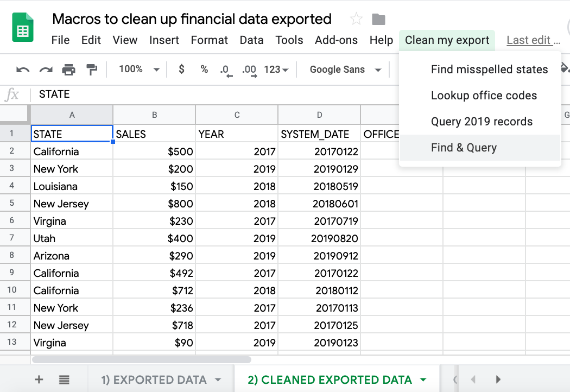
Task: Open the Last edit history link
Action: pyautogui.click(x=533, y=40)
